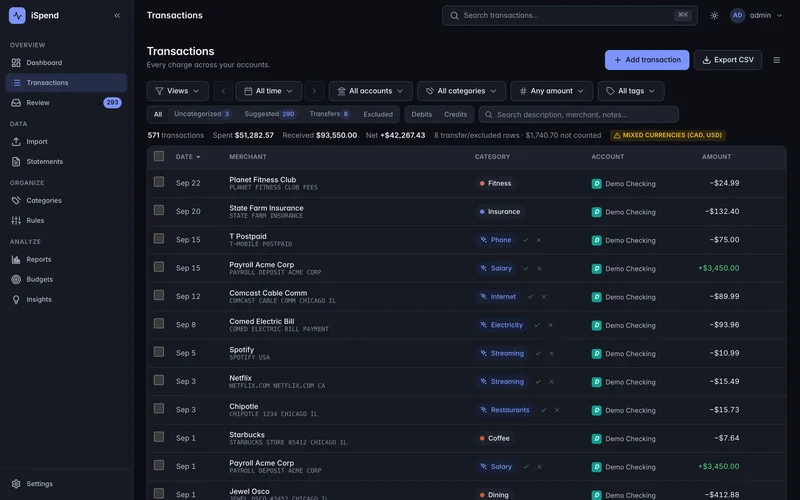Image resolution: width=800 pixels, height=500 pixels.
Task: Check the Starbucks row checkbox
Action: click(x=159, y=437)
